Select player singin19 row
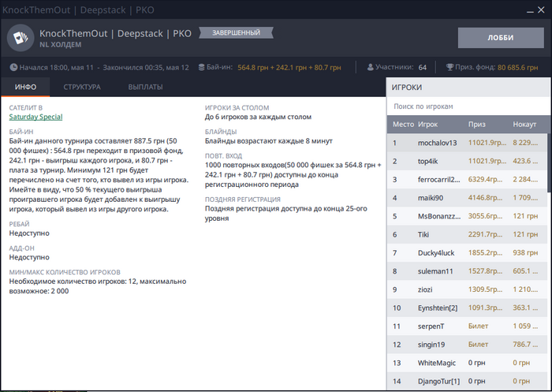The height and width of the screenshot is (392, 552). (x=467, y=345)
